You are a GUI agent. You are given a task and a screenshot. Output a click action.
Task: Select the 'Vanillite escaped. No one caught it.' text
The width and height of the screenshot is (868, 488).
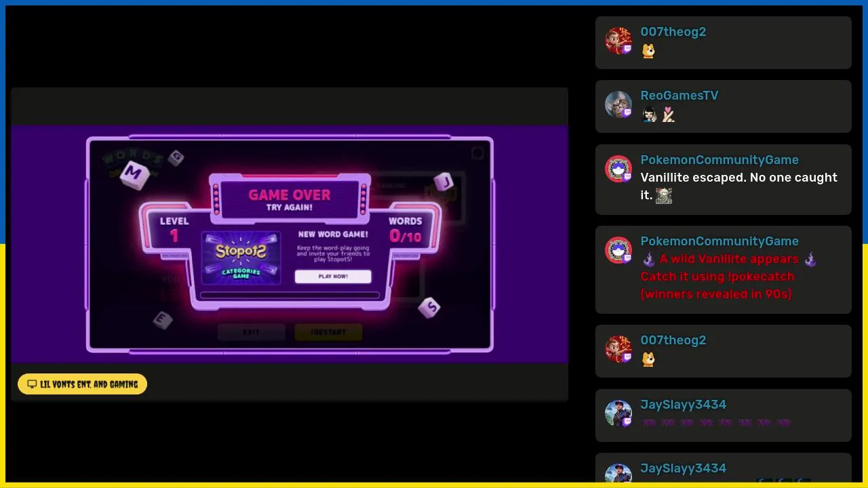pyautogui.click(x=738, y=186)
